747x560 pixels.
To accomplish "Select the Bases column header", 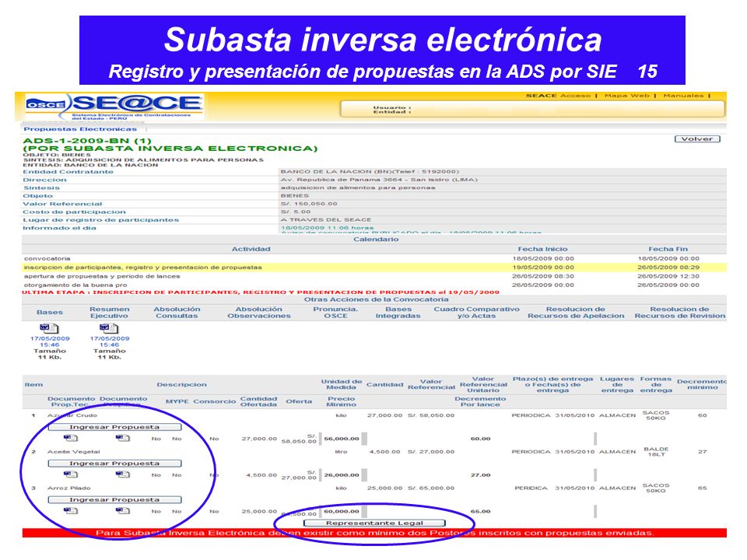I will (x=50, y=313).
